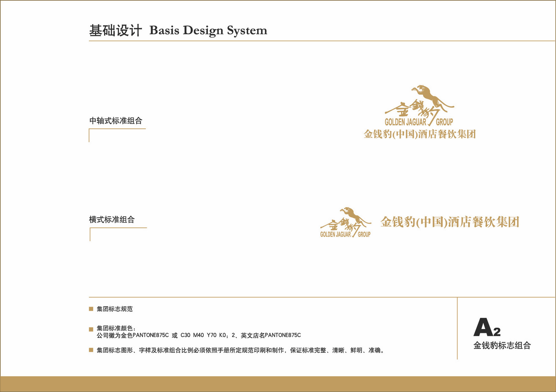Click the caption '金钱豹标志组合'
The width and height of the screenshot is (556, 392).
(x=502, y=346)
